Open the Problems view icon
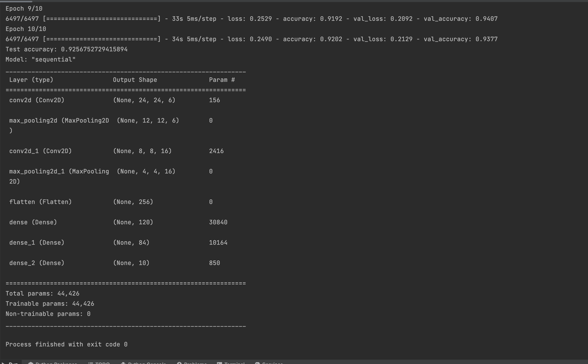The image size is (588, 364). click(180, 363)
